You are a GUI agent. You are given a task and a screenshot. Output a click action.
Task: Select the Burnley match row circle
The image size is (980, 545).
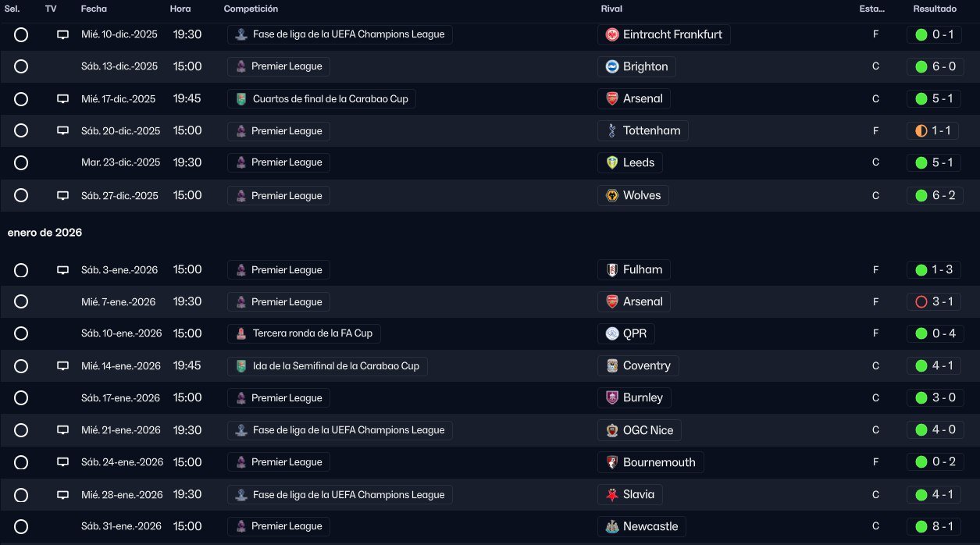[x=21, y=398]
